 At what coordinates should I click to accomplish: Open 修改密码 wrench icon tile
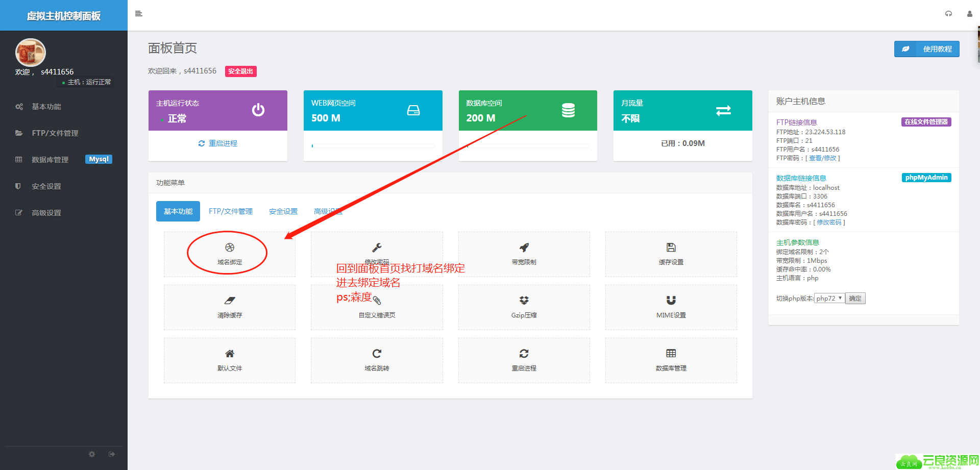[377, 254]
